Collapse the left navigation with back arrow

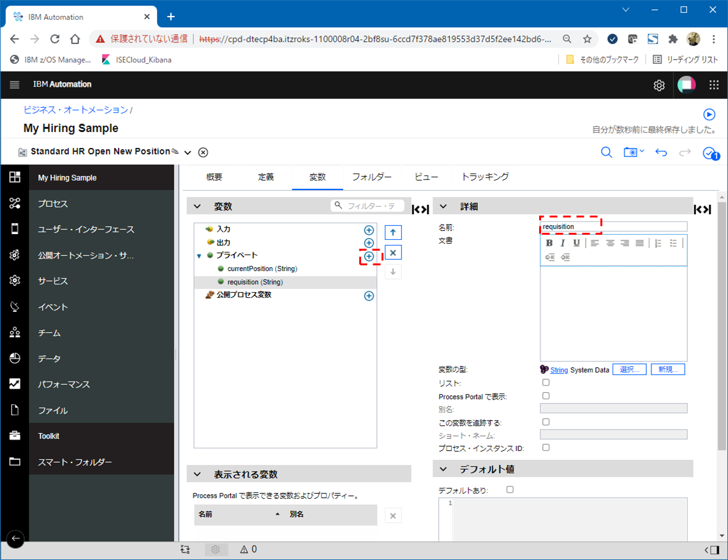[x=15, y=538]
